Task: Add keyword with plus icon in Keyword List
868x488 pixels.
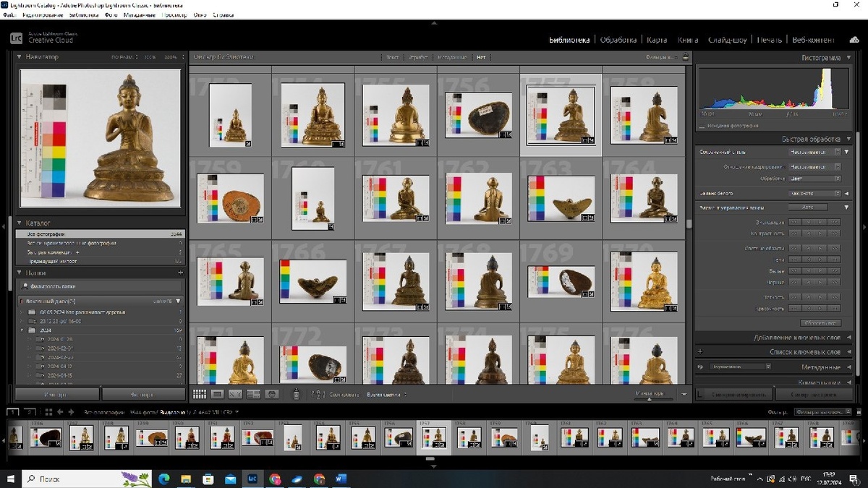Action: tap(700, 352)
